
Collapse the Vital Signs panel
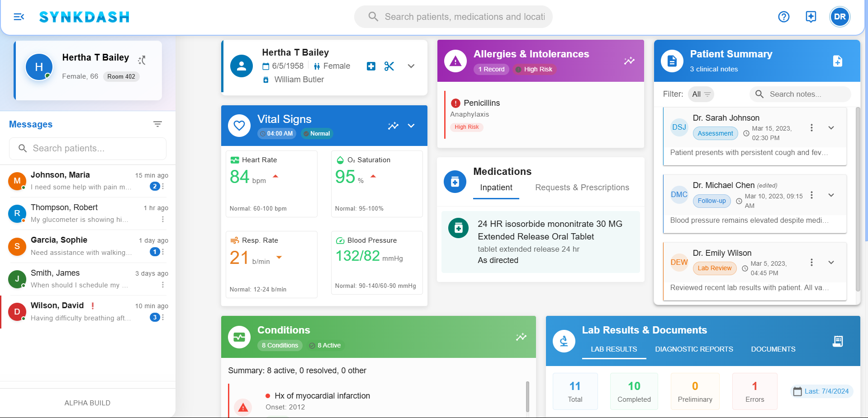coord(411,126)
